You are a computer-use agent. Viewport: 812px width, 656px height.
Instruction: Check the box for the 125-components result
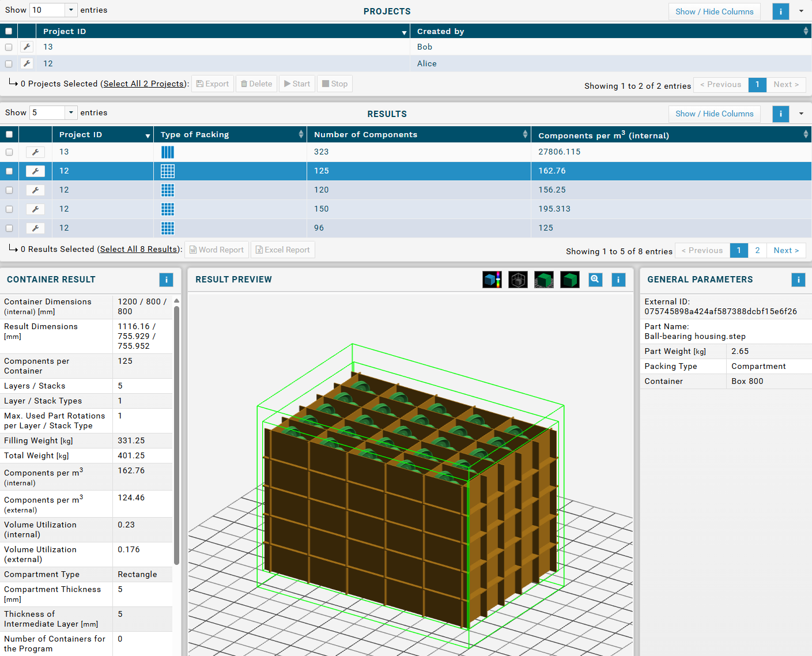pos(9,171)
